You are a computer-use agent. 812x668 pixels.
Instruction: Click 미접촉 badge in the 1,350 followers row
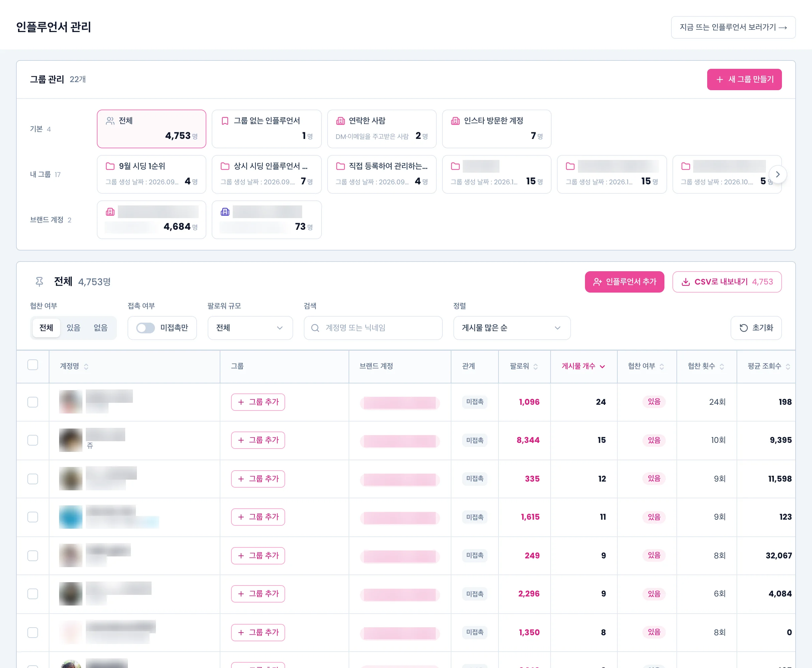(x=475, y=632)
